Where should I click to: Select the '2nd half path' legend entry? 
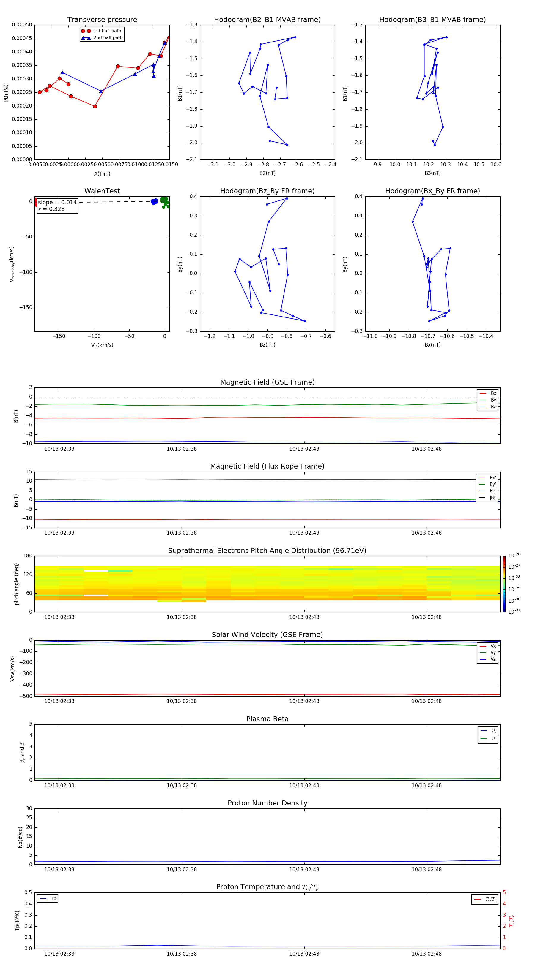102,38
